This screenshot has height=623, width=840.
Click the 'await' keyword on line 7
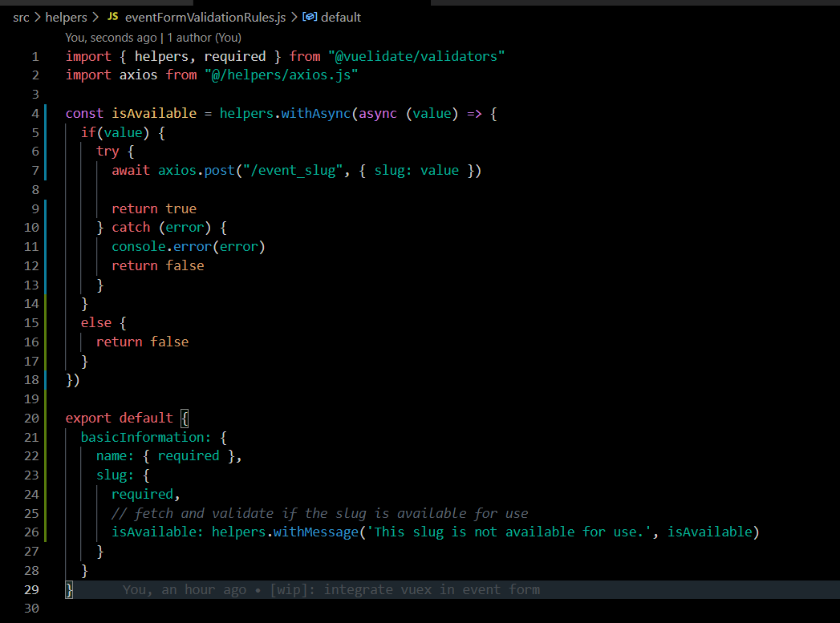pos(131,171)
